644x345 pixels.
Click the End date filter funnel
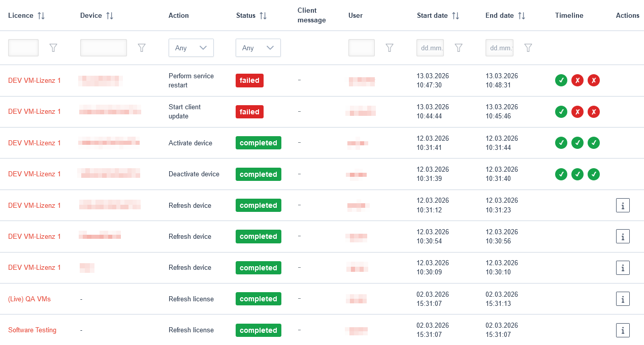pos(528,48)
